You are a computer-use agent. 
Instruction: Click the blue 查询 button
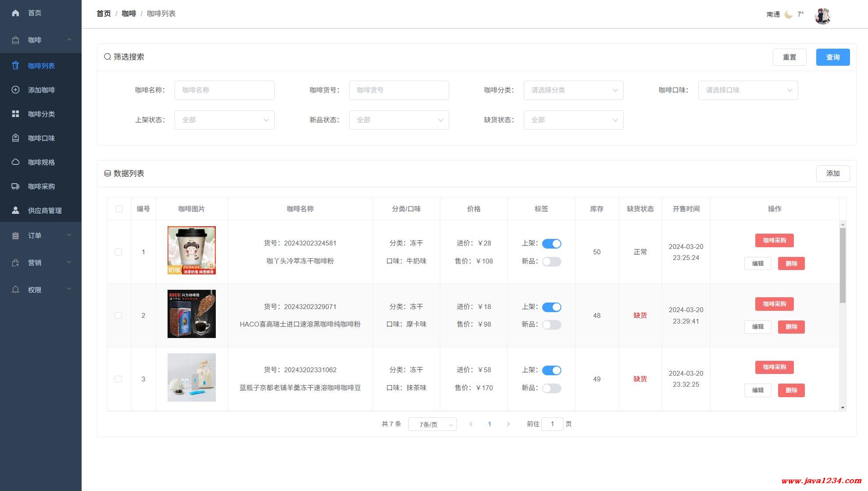(x=832, y=57)
